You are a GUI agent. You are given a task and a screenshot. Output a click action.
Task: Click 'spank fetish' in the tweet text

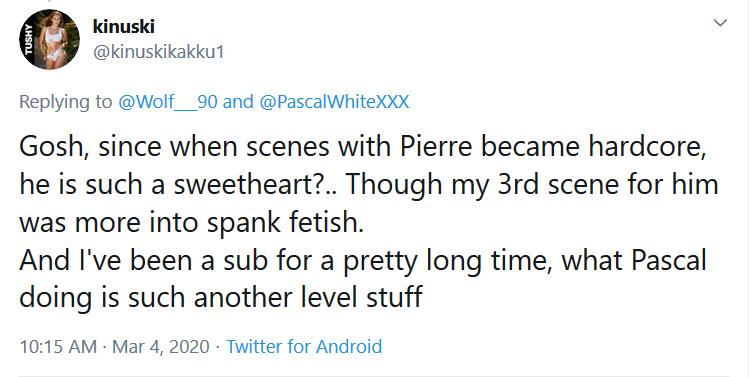pos(285,223)
